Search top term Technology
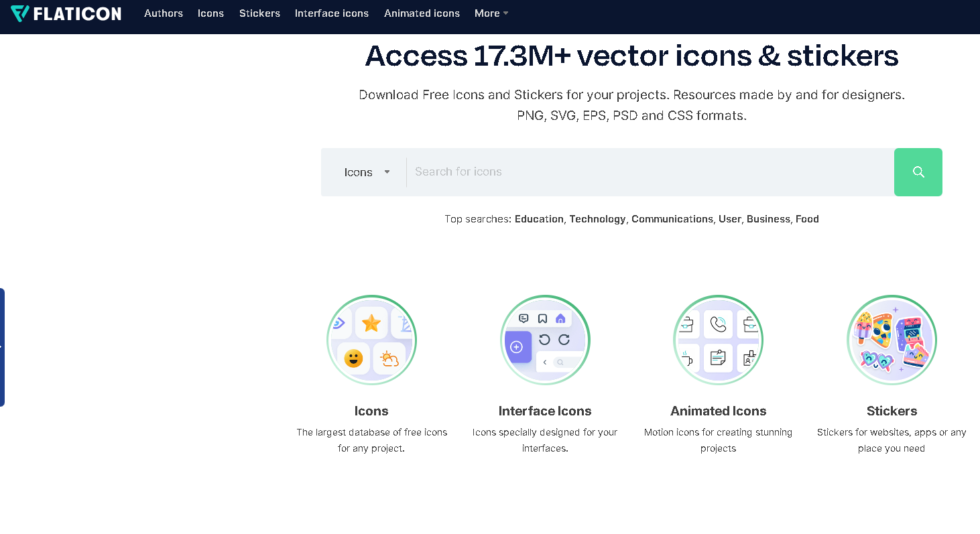The image size is (980, 534). click(x=597, y=219)
